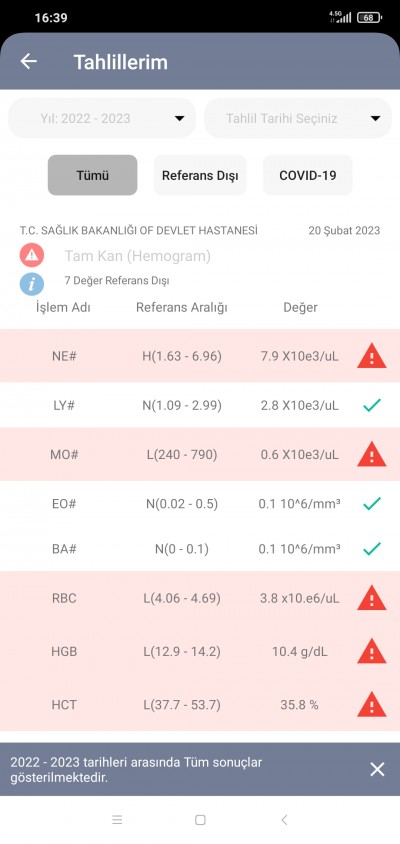Image resolution: width=400 pixels, height=844 pixels.
Task: Tap the Android home navigation button
Action: (200, 820)
